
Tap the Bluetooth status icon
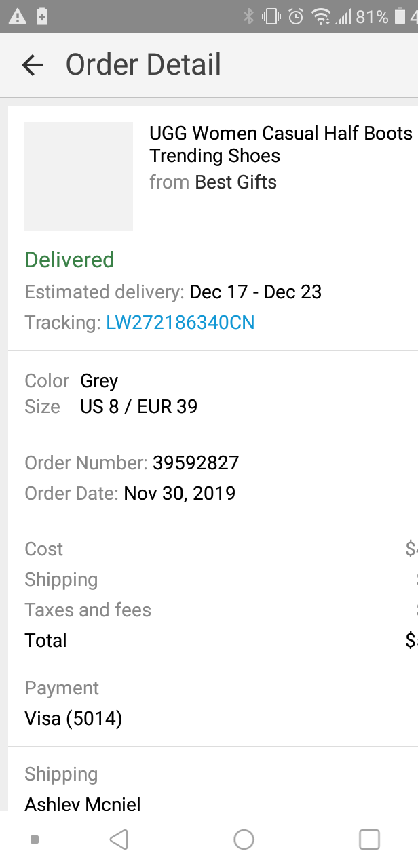pyautogui.click(x=249, y=16)
